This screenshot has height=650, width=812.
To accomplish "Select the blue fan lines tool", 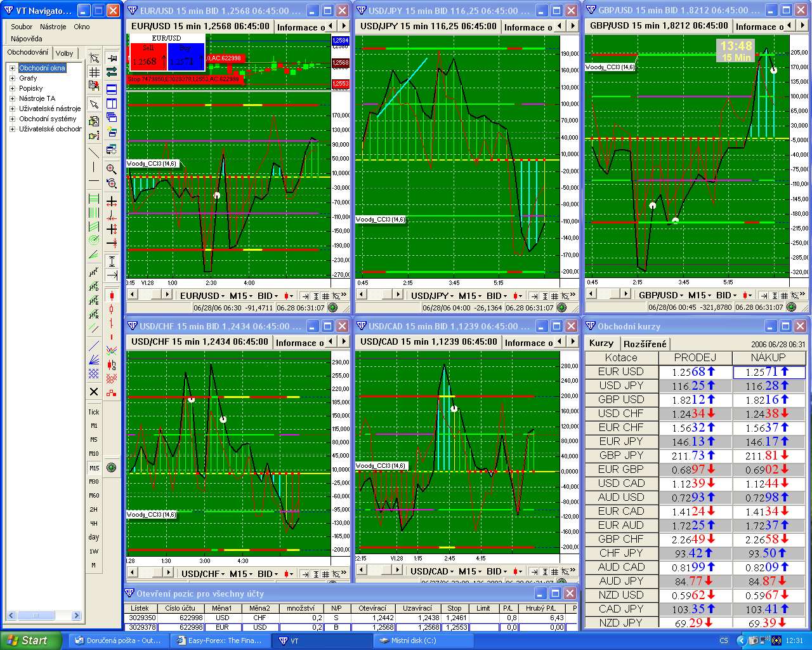I will click(94, 360).
